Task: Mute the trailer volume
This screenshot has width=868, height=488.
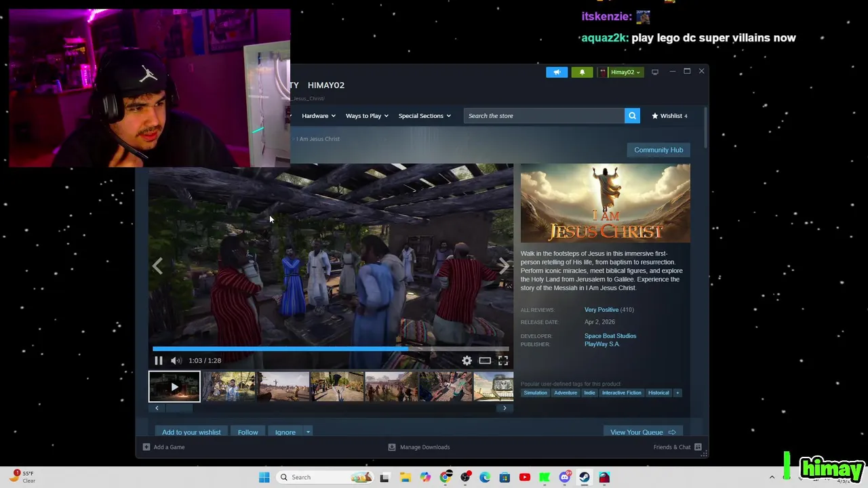Action: point(176,361)
